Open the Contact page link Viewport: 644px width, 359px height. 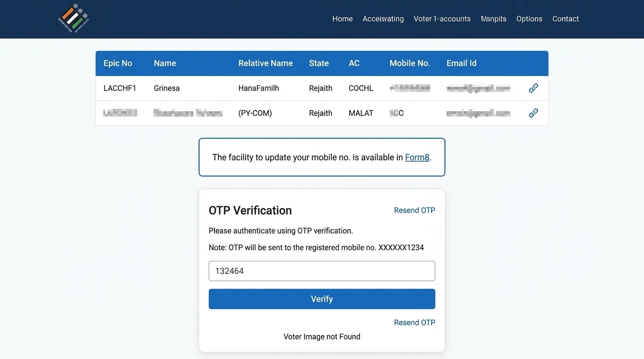point(565,19)
